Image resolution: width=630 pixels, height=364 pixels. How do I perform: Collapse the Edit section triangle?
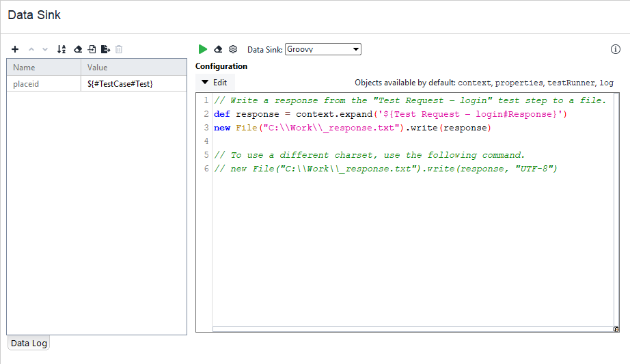coord(204,83)
